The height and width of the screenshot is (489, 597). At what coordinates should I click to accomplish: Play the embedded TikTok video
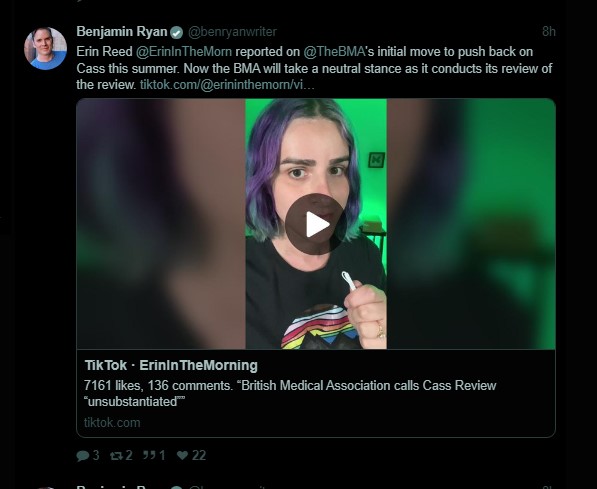[x=316, y=224]
